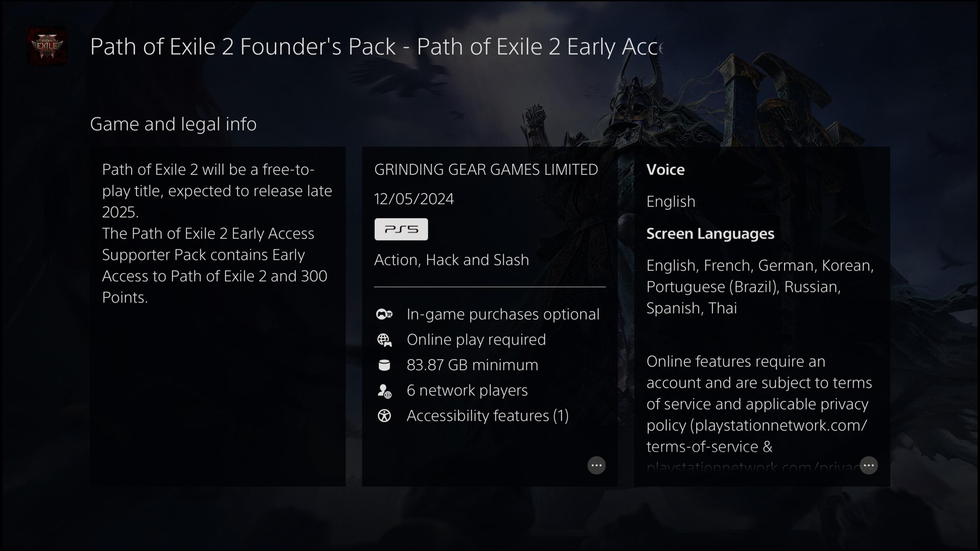Click the Path of Exile 2 game thumbnail

pyautogui.click(x=47, y=46)
